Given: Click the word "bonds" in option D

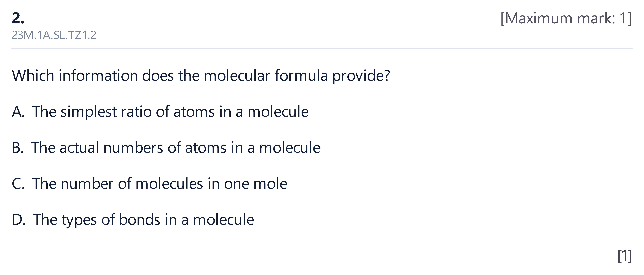Looking at the screenshot, I should coord(139,220).
